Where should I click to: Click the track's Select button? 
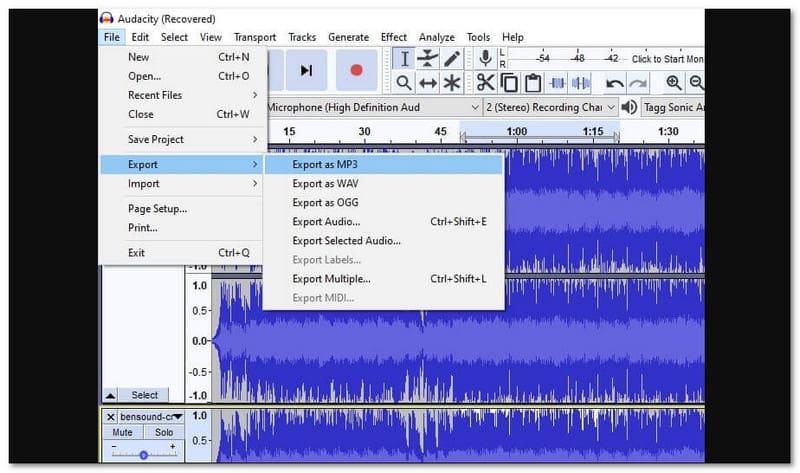point(144,395)
